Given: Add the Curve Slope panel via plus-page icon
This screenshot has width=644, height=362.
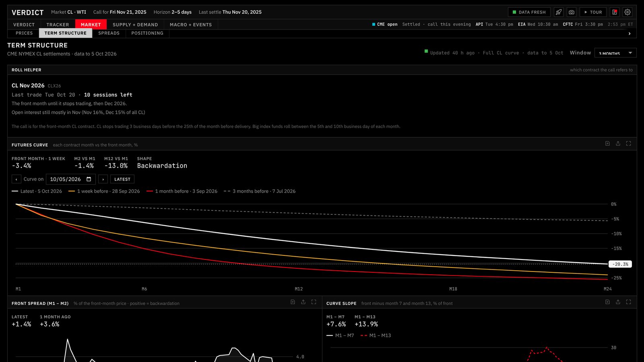Looking at the screenshot, I should pyautogui.click(x=608, y=302).
